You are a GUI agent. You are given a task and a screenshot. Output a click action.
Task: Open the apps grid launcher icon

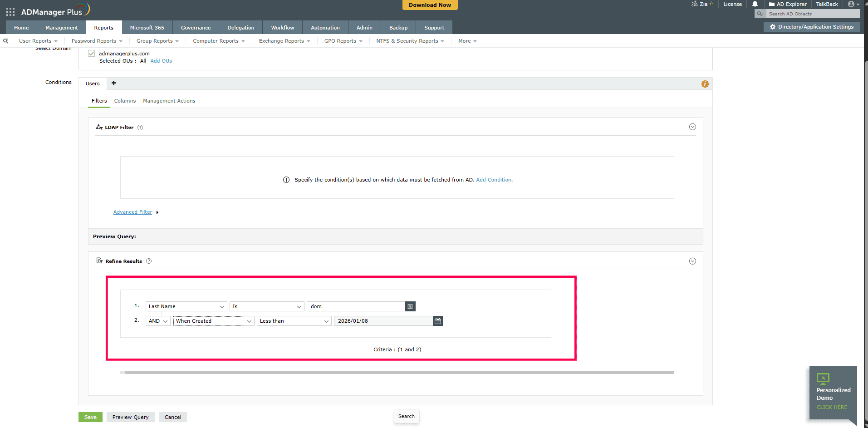(x=10, y=12)
